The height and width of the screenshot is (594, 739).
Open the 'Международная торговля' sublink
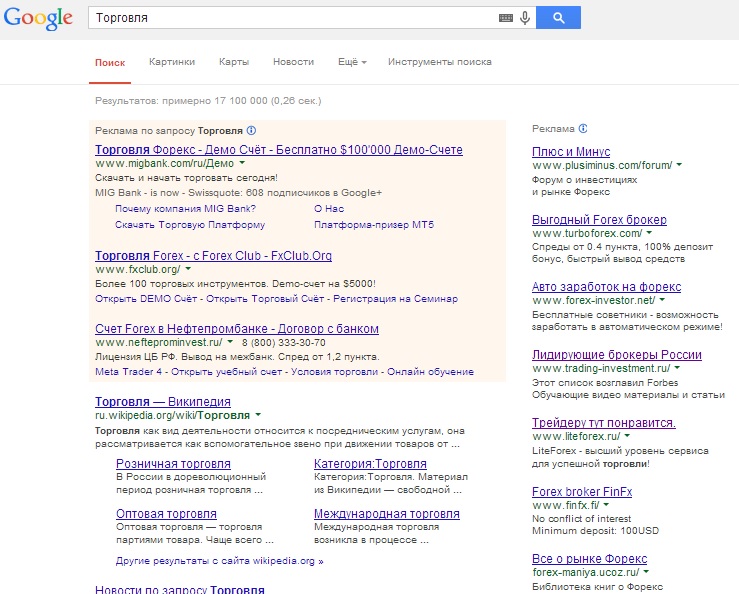click(386, 513)
